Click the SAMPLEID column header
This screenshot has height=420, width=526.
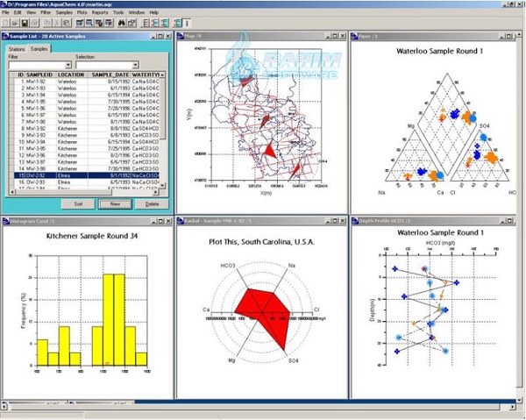[39, 75]
